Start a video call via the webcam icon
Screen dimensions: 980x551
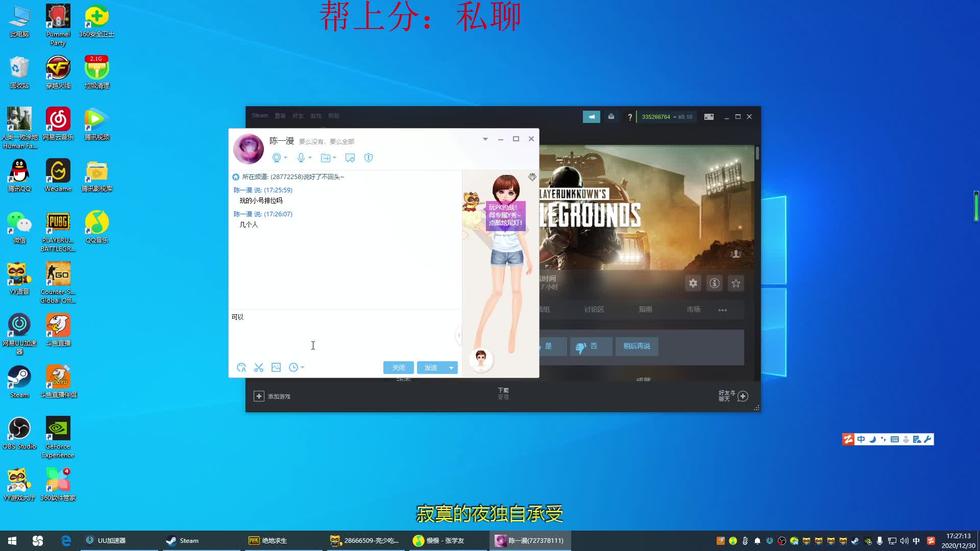click(x=276, y=158)
